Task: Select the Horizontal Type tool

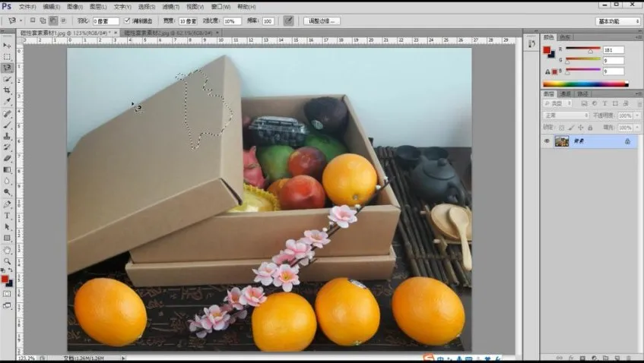Action: coord(7,216)
